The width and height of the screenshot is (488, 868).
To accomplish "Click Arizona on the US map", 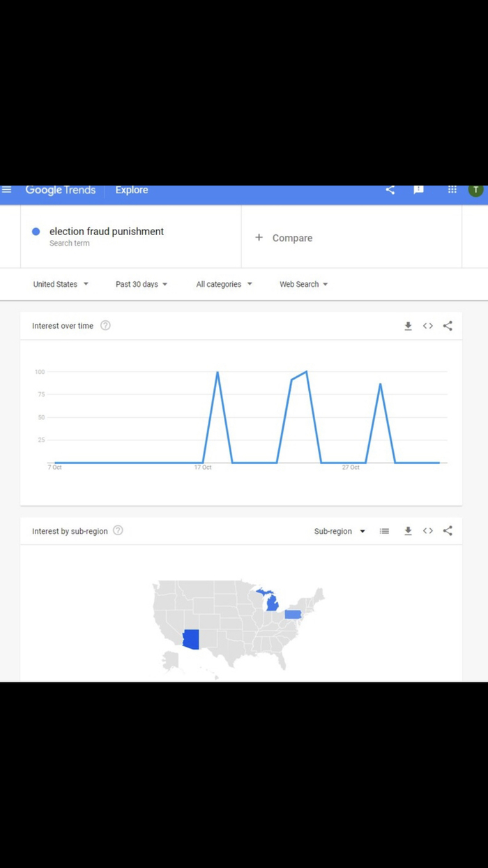I will click(x=190, y=639).
